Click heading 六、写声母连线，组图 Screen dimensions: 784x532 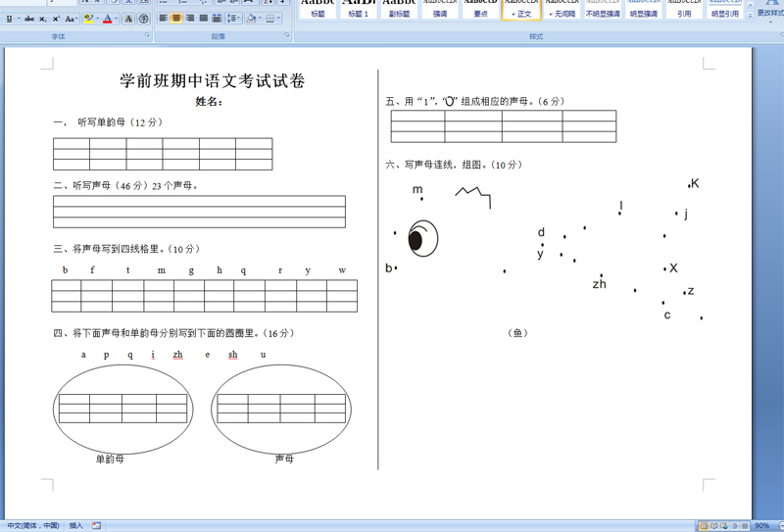(x=454, y=165)
